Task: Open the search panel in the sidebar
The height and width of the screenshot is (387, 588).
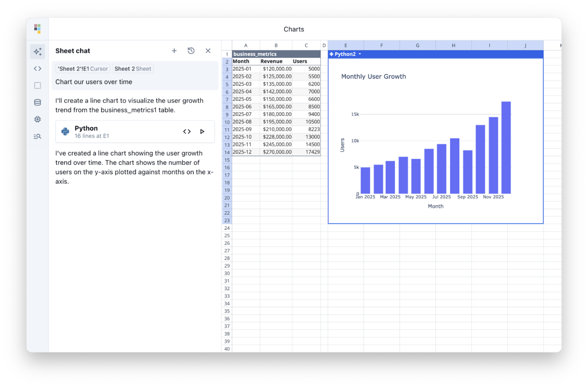Action: (x=37, y=136)
